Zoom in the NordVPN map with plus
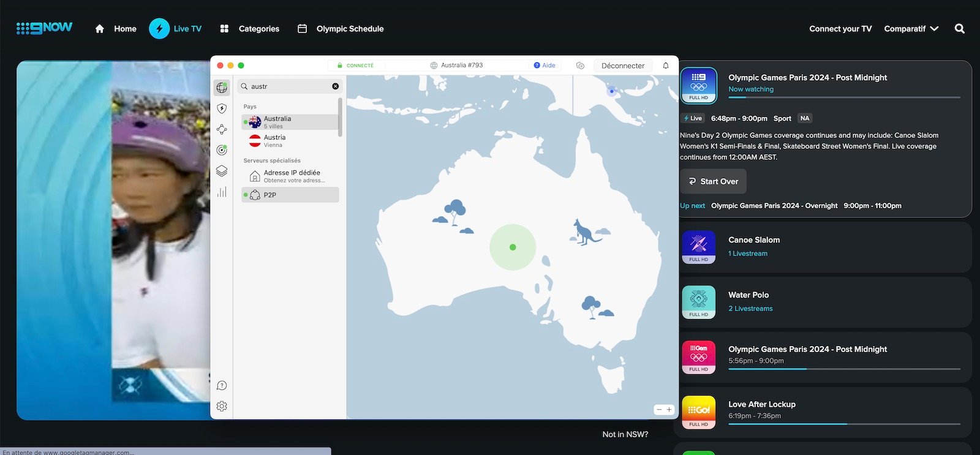This screenshot has height=455, width=980. point(669,410)
